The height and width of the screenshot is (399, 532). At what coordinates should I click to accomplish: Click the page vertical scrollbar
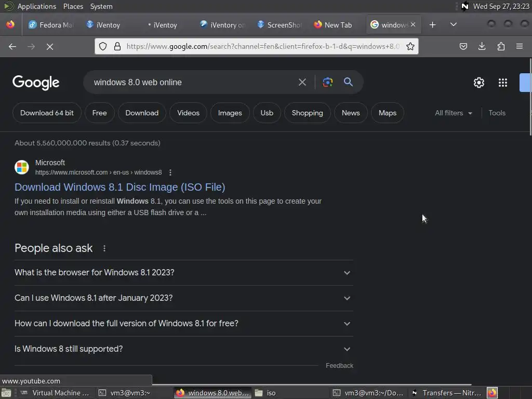[530, 97]
